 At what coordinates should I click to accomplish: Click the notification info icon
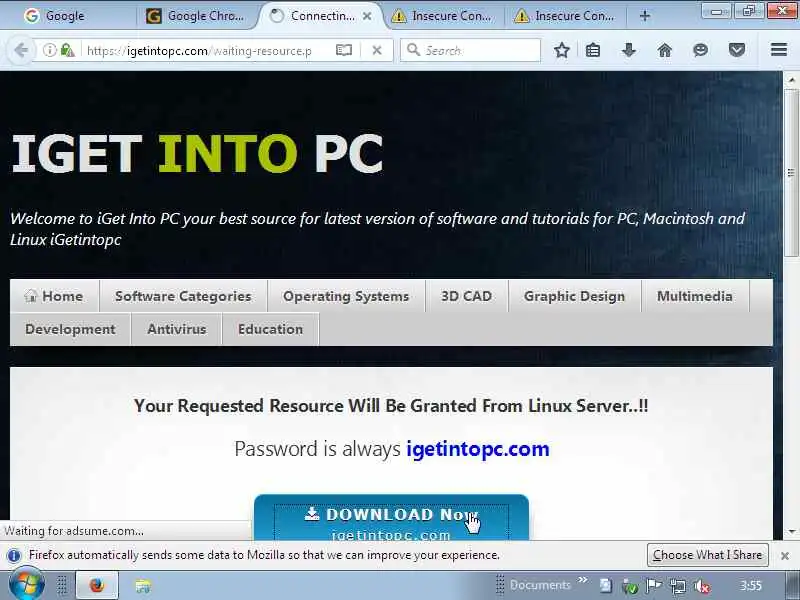[x=14, y=555]
